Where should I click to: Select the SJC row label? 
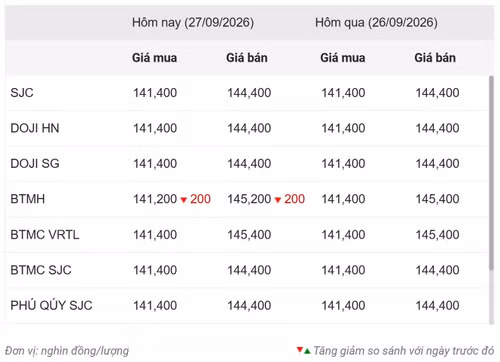(22, 93)
